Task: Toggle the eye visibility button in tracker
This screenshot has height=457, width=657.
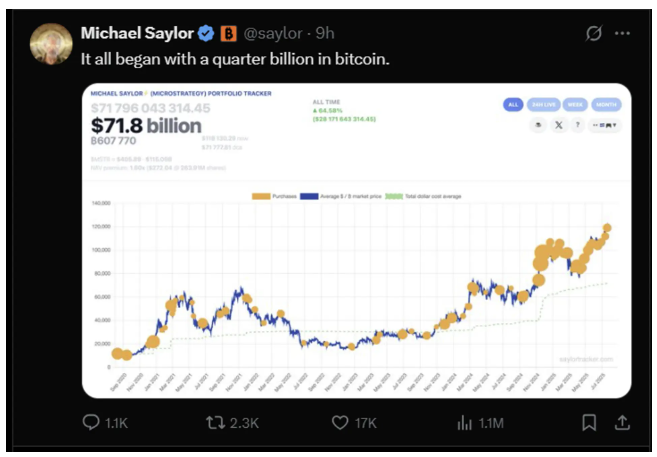Action: 537,125
